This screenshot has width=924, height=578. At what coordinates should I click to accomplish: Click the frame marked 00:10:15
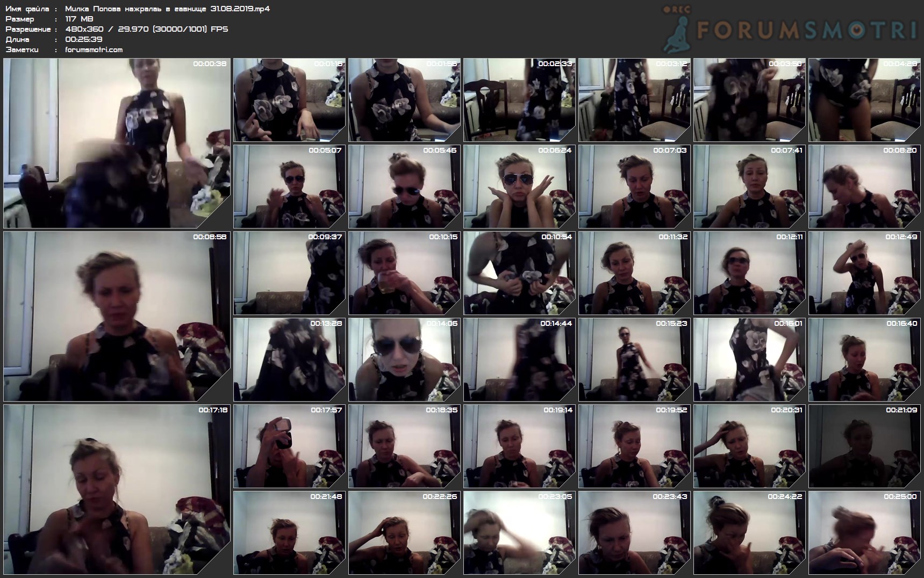(404, 273)
